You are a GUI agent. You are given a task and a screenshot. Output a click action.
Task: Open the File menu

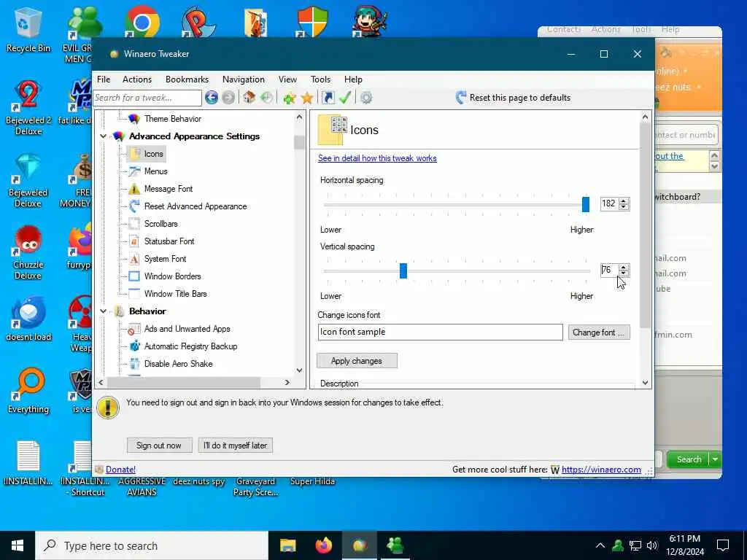(x=104, y=79)
